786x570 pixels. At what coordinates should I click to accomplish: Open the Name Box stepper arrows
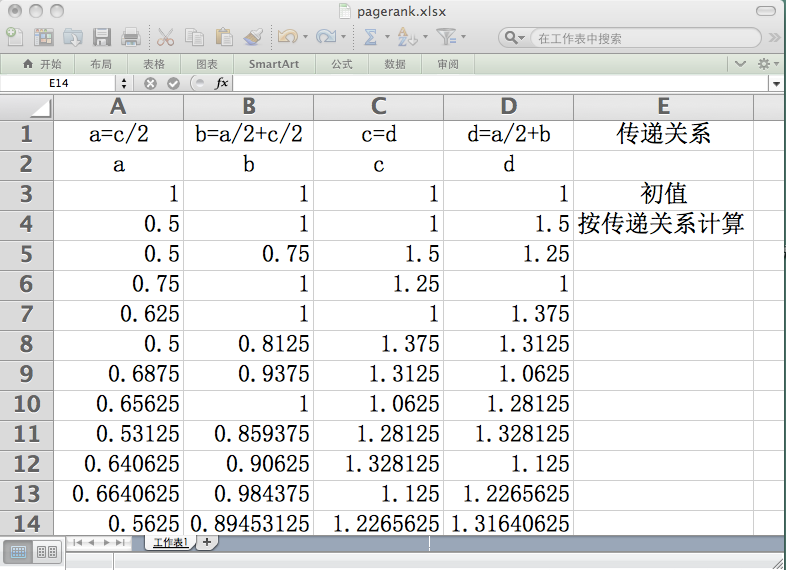(124, 83)
